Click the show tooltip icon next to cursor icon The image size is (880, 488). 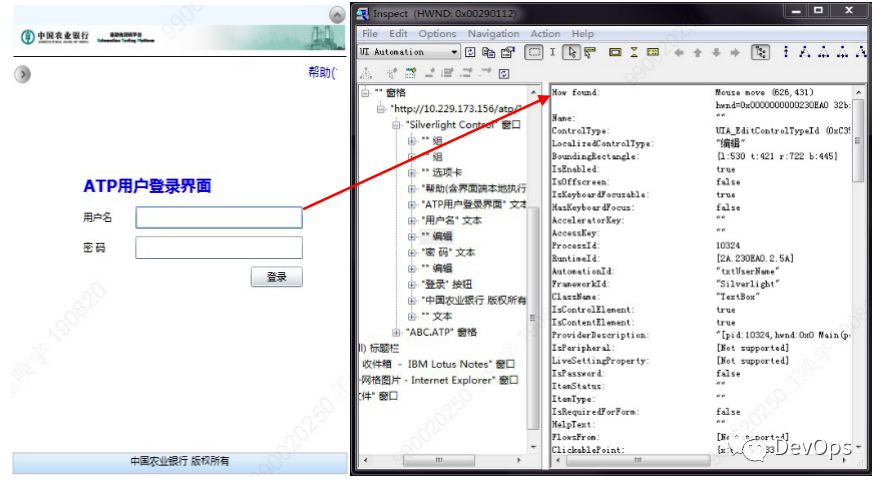click(589, 52)
